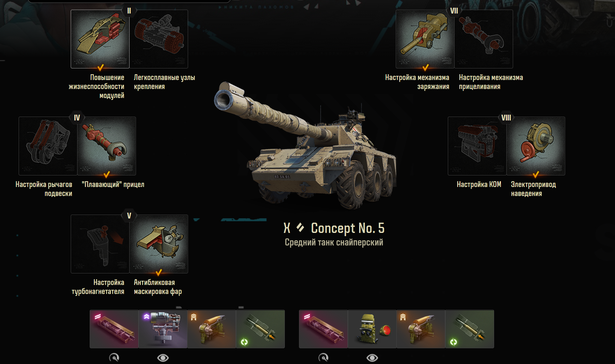Choose Настройка механизма заряжания modification
This screenshot has height=364, width=615.
coord(425,39)
